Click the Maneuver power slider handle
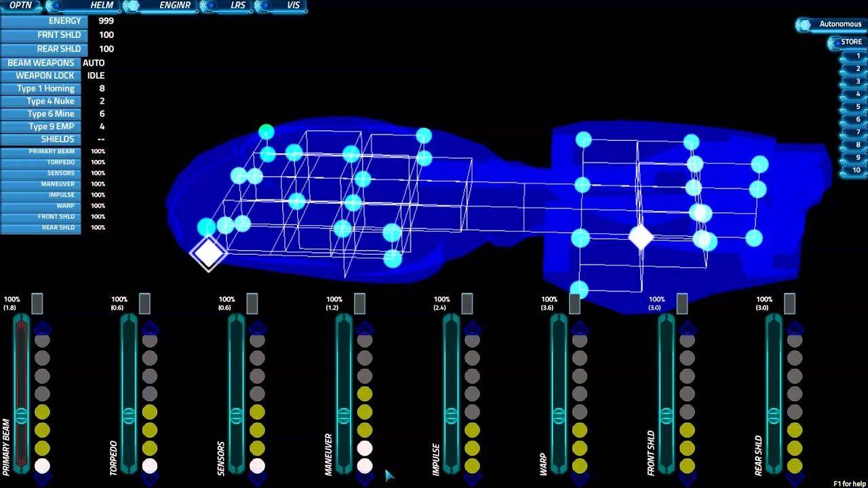The height and width of the screenshot is (488, 868). tap(344, 415)
